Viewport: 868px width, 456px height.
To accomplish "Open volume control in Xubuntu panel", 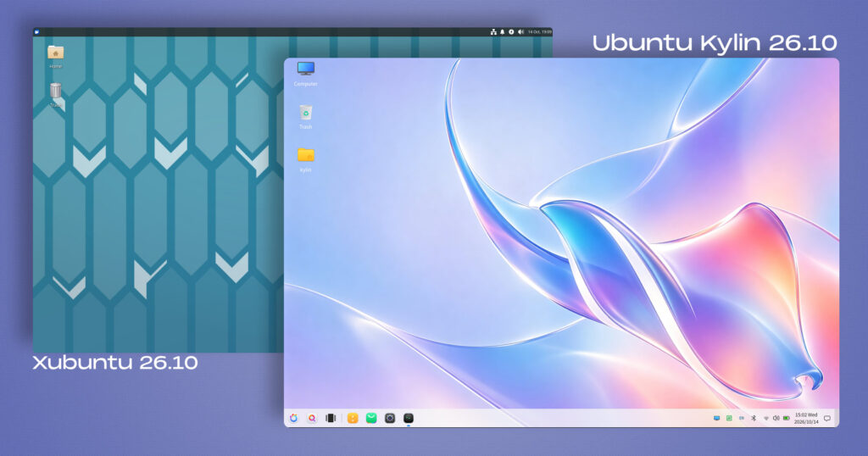I will 520,32.
